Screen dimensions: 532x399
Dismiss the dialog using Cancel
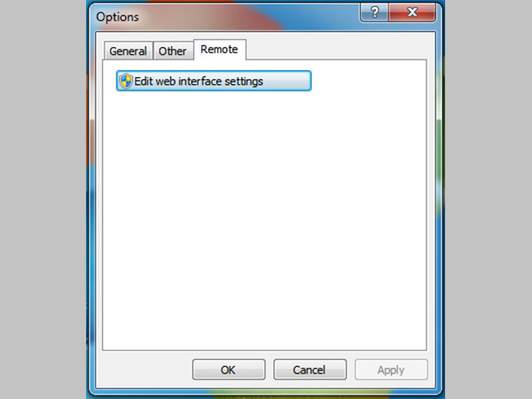point(309,370)
